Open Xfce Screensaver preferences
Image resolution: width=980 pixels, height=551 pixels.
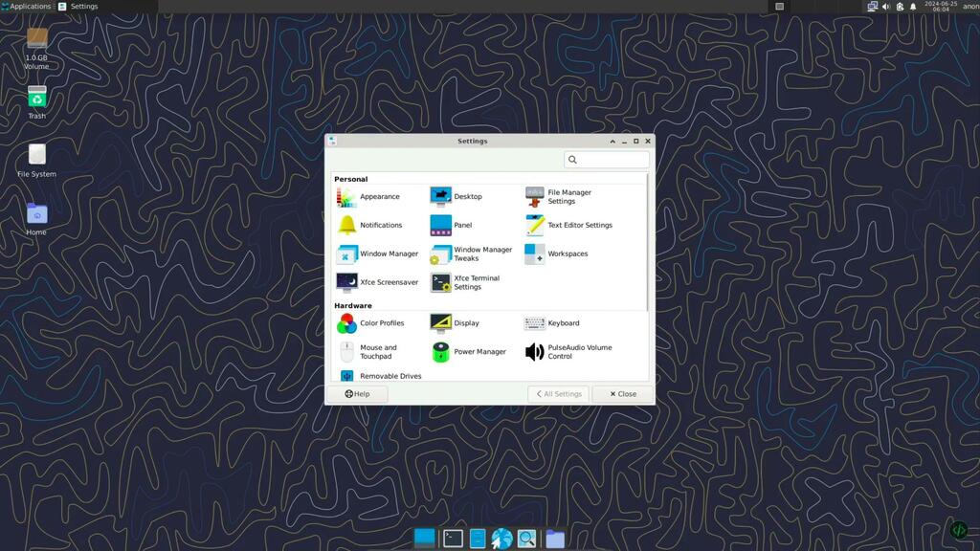pyautogui.click(x=377, y=283)
